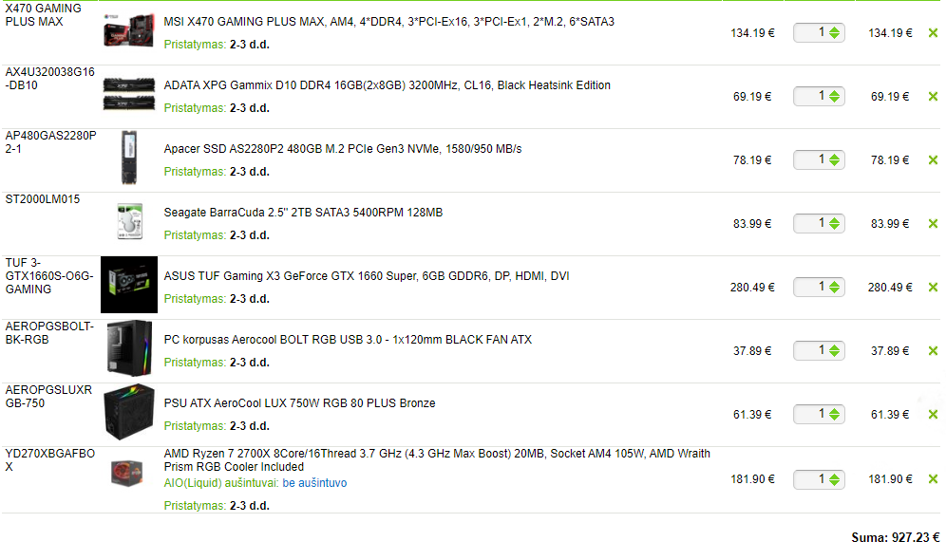Click the unit price "280.49 €" of the ASUS card
This screenshot has width=946, height=560.
(x=752, y=288)
